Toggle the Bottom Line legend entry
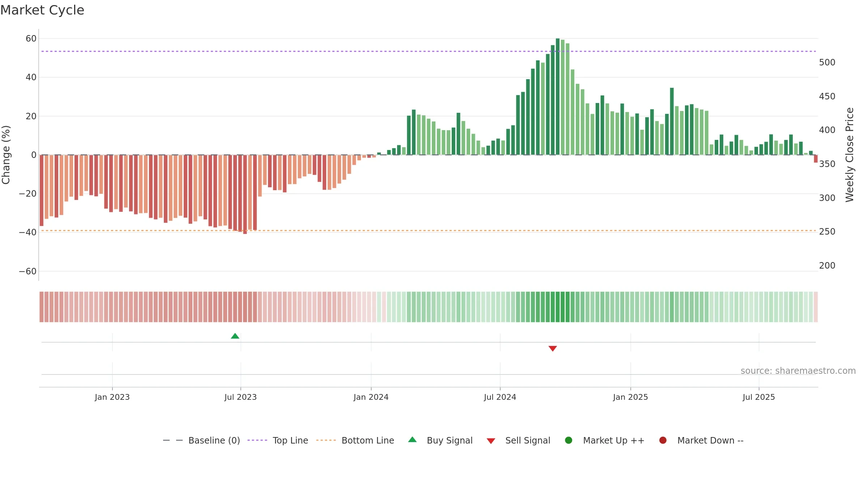This screenshot has width=868, height=488. pos(355,440)
